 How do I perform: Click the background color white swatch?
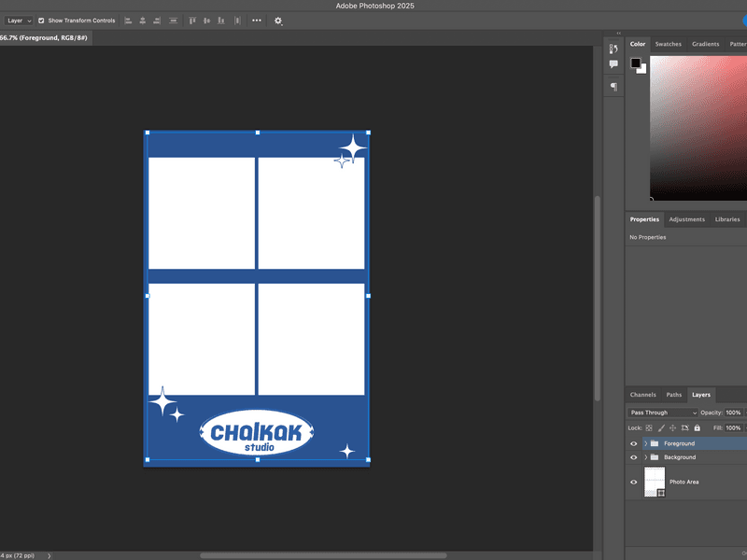[642, 70]
